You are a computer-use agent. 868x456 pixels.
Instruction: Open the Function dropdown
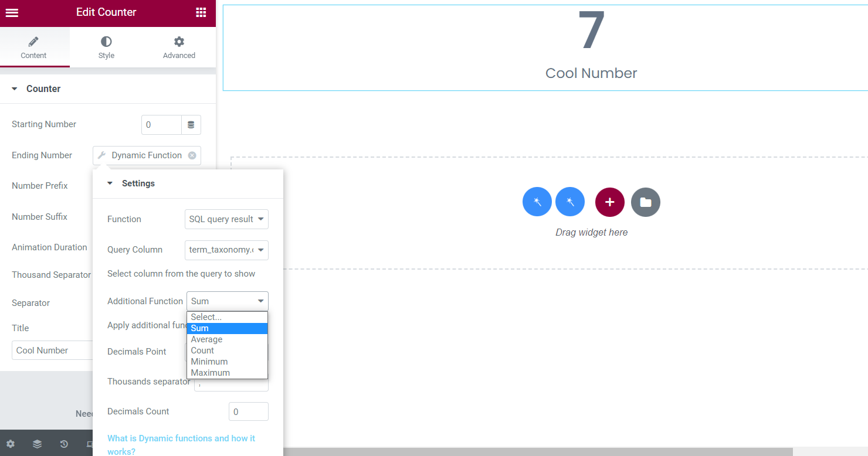coord(226,219)
